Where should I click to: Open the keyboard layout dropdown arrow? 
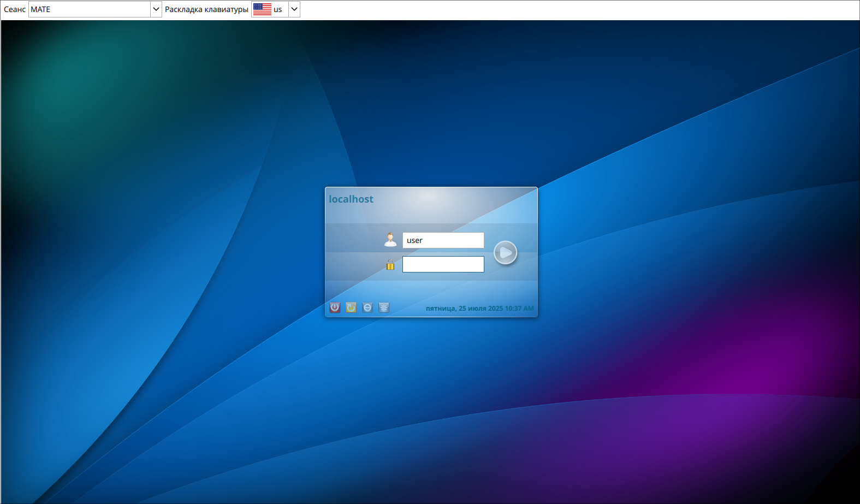[x=294, y=9]
